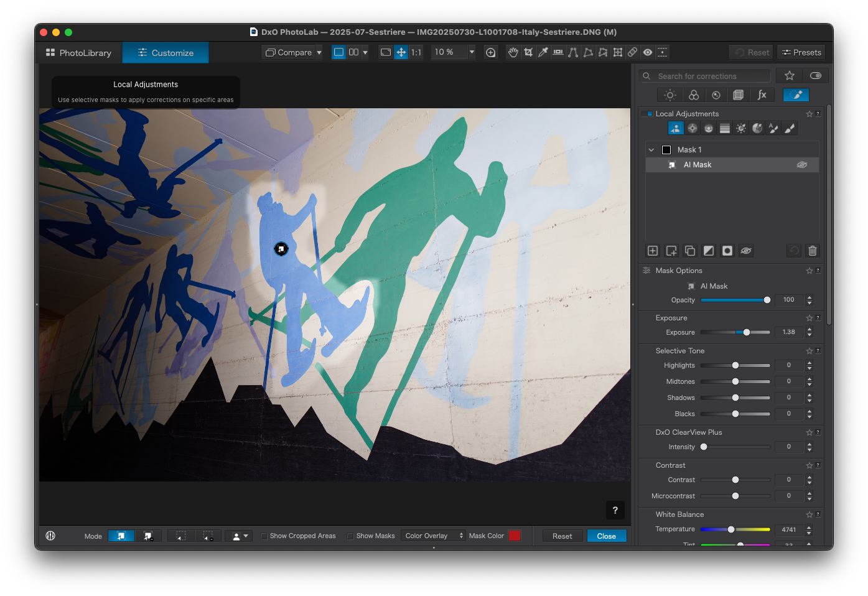This screenshot has height=596, width=868.
Task: Open the Color corrections palette tab
Action: coord(693,95)
